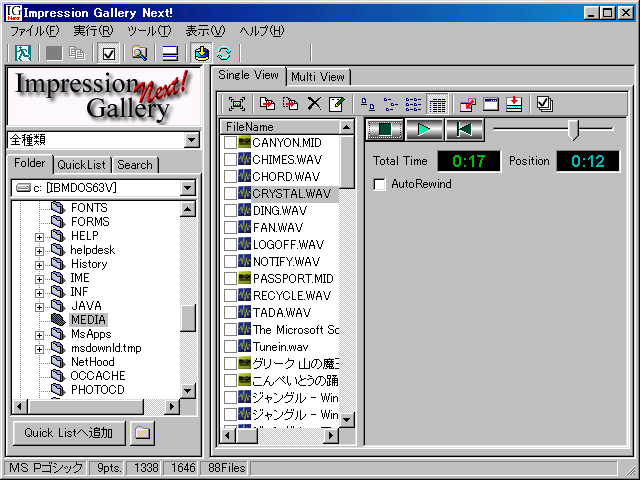This screenshot has width=640, height=480.
Task: Open the c: [IBMDOS63V] drive dropdown
Action: tap(187, 188)
